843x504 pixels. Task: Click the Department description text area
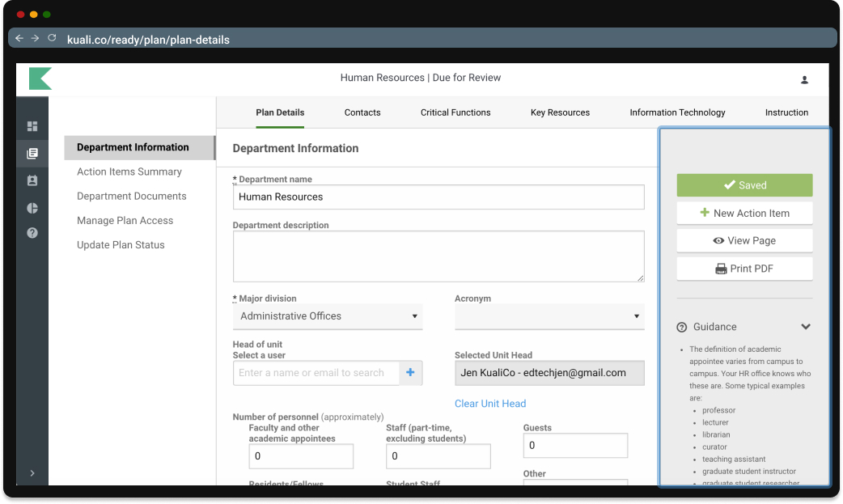click(438, 256)
